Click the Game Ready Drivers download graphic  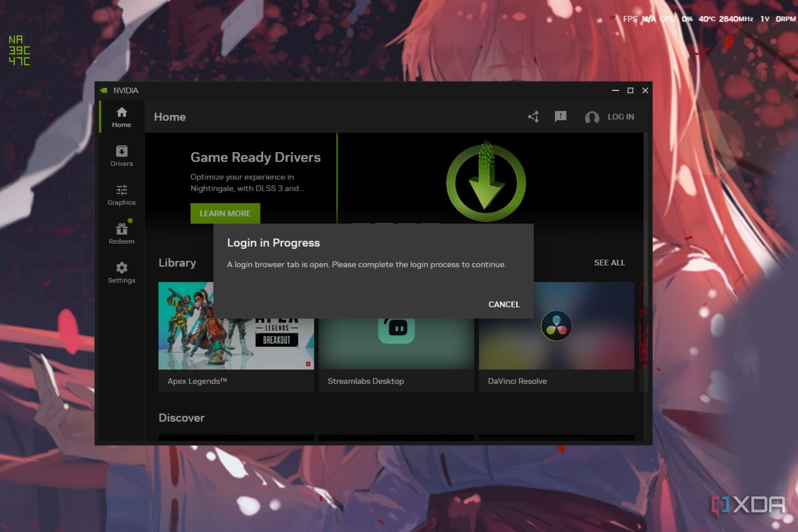coord(486,182)
